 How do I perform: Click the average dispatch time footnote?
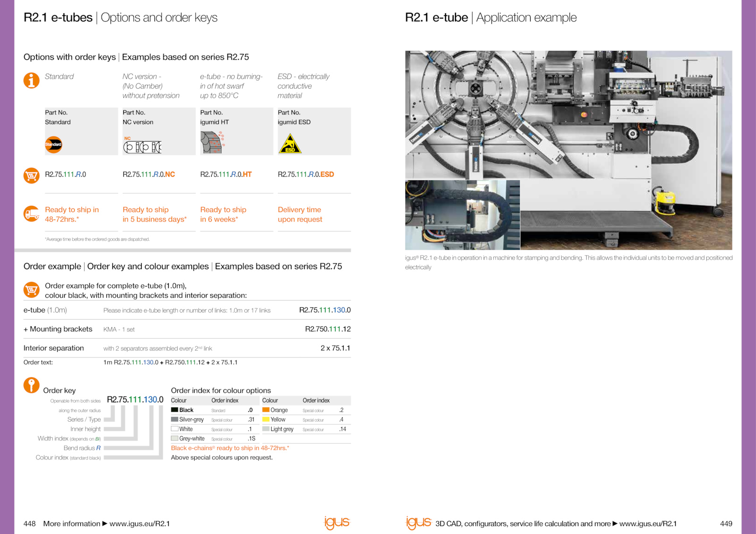[x=97, y=239]
